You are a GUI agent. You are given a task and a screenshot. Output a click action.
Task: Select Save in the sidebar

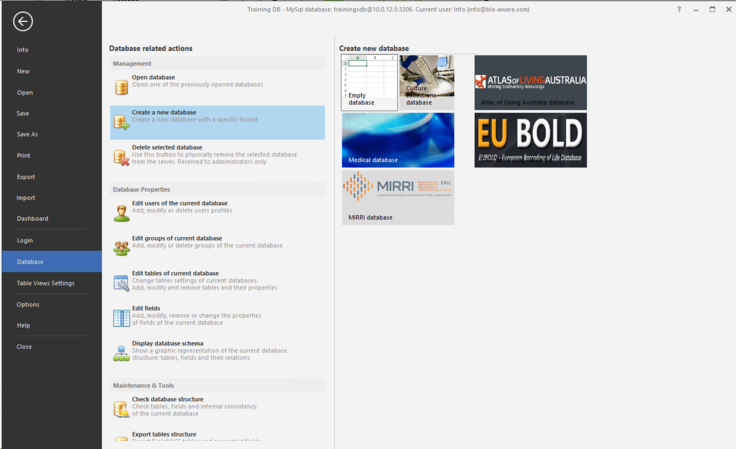point(23,114)
